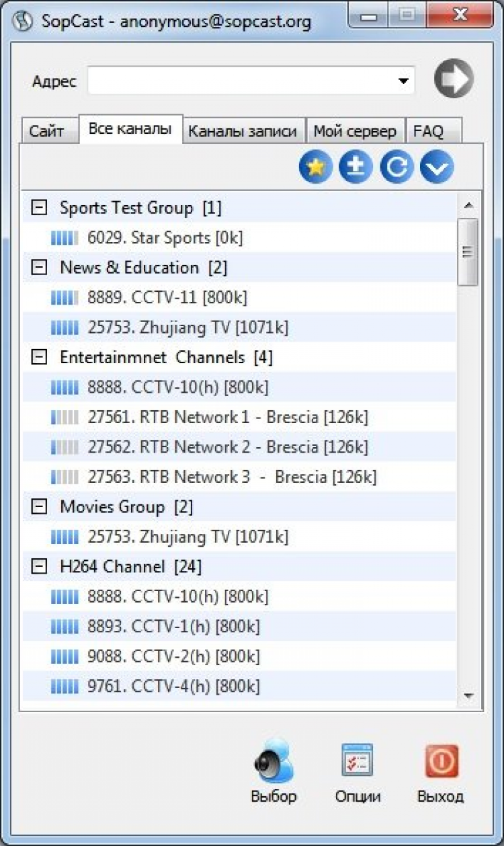504x846 pixels.
Task: Click H264 Channel [24] header text
Action: click(131, 567)
